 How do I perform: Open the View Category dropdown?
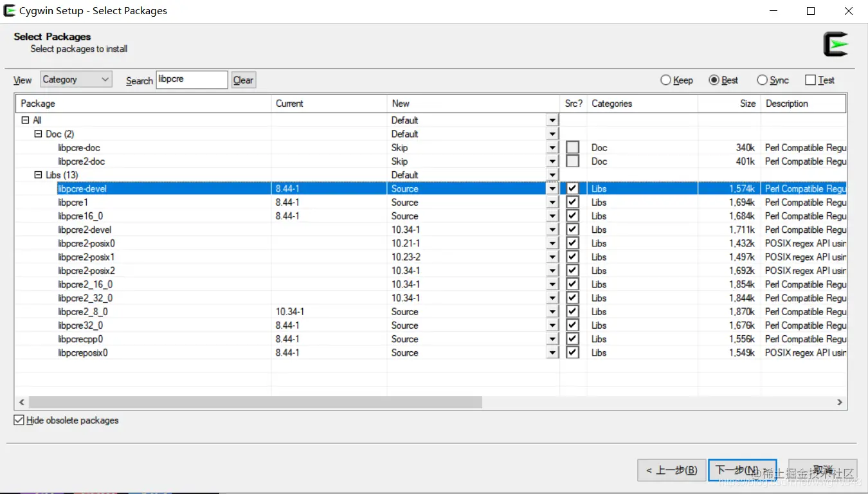[x=76, y=80]
